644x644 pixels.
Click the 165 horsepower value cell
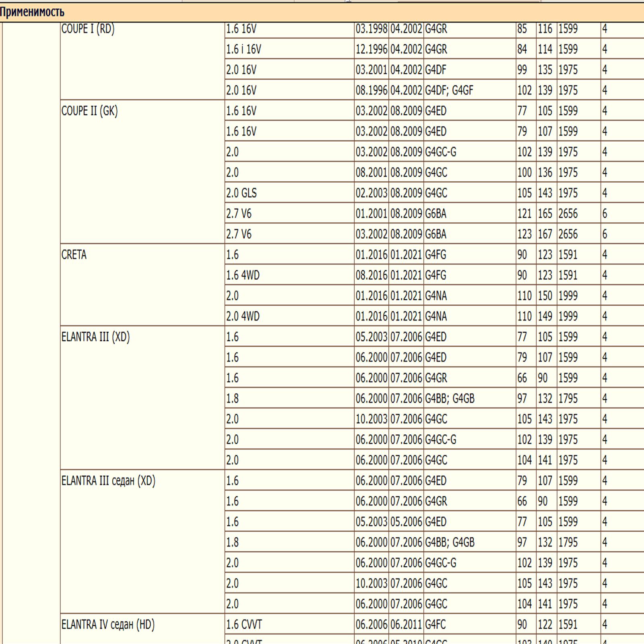545,214
